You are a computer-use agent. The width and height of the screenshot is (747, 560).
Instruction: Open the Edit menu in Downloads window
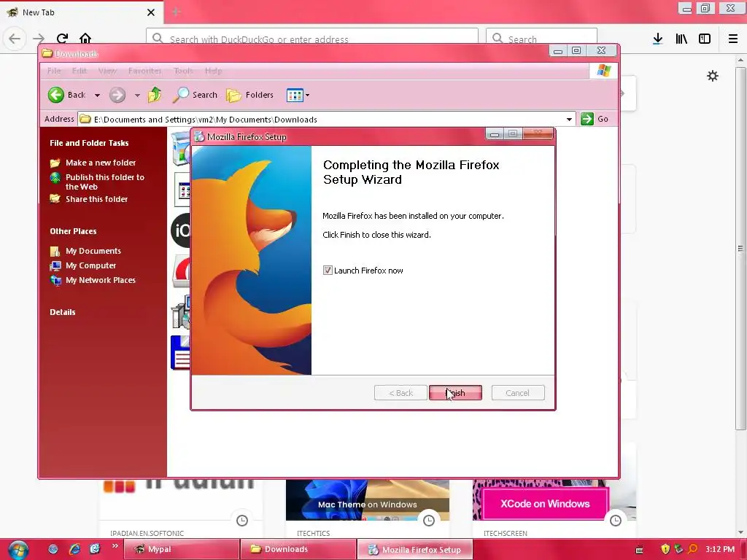coord(79,71)
